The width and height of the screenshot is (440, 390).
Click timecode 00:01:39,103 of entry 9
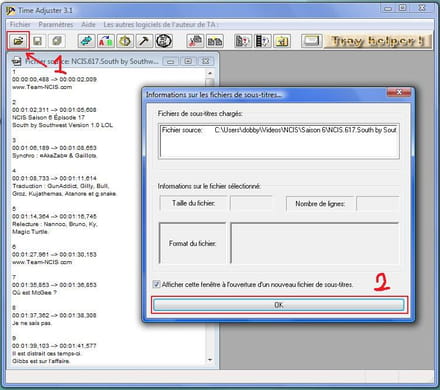click(x=30, y=346)
